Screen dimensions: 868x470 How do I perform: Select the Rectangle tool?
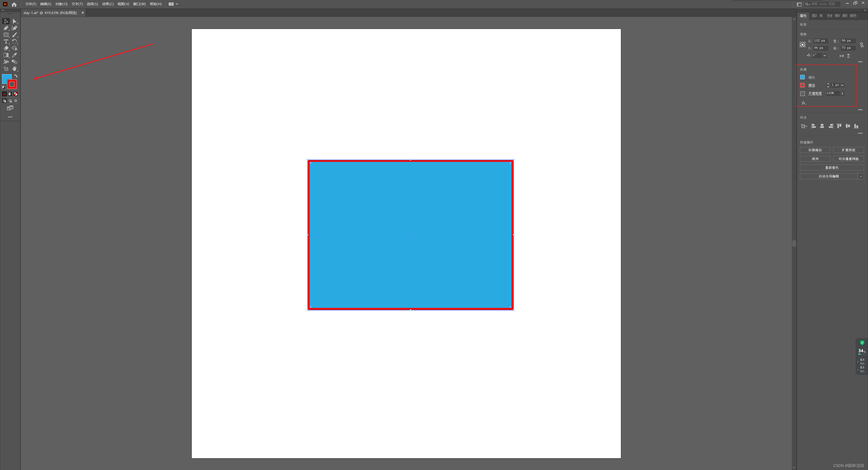click(x=6, y=35)
